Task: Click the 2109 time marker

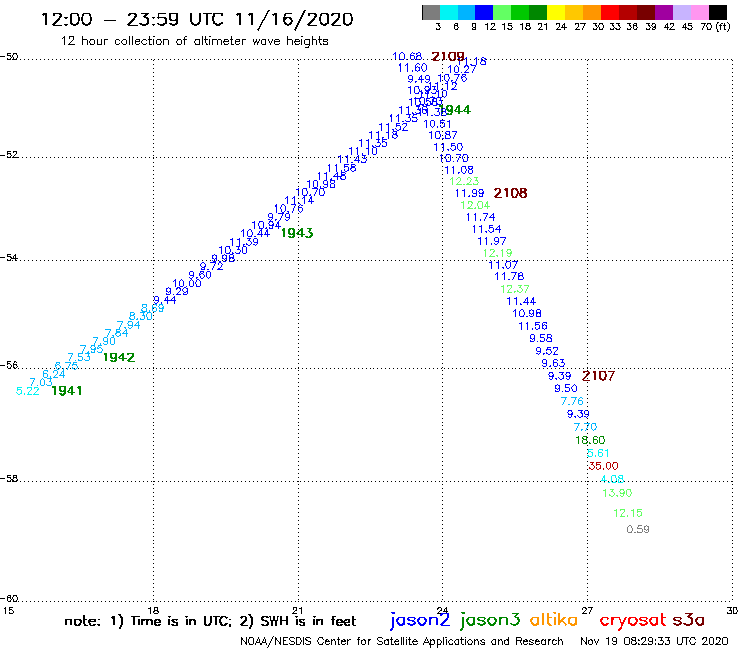Action: [x=448, y=57]
